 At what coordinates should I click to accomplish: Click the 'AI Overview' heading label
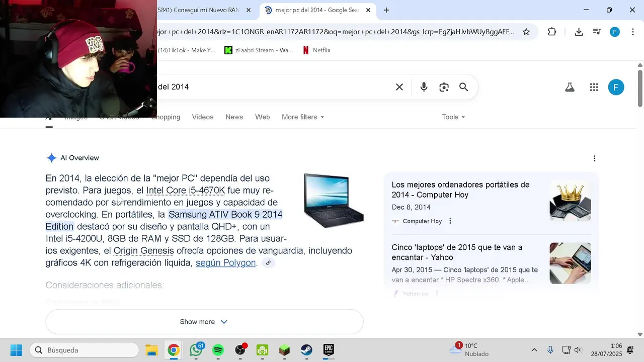79,158
